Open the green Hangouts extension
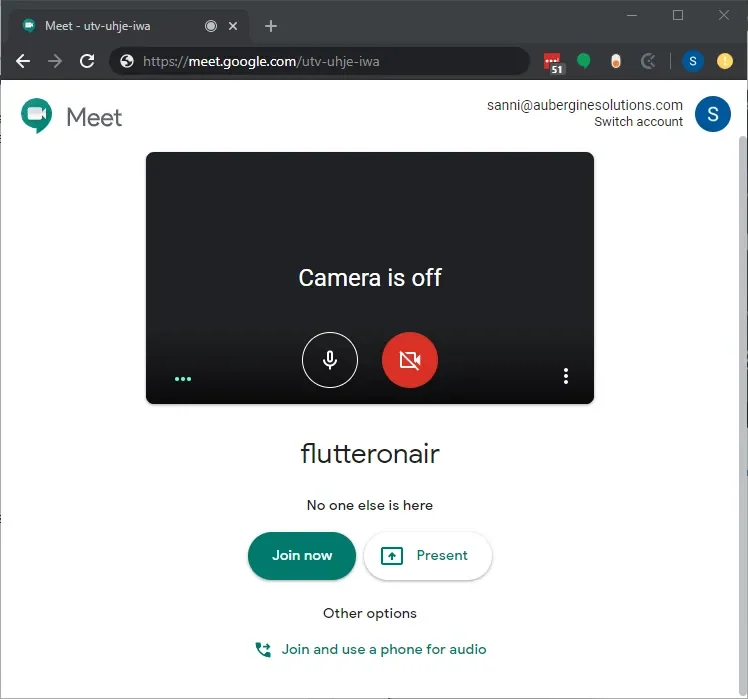748x699 pixels. 583,61
